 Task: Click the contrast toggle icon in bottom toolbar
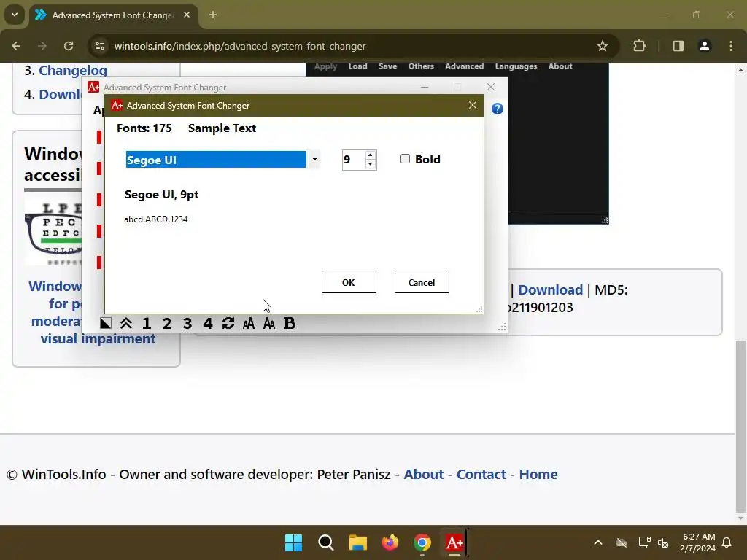pyautogui.click(x=106, y=323)
